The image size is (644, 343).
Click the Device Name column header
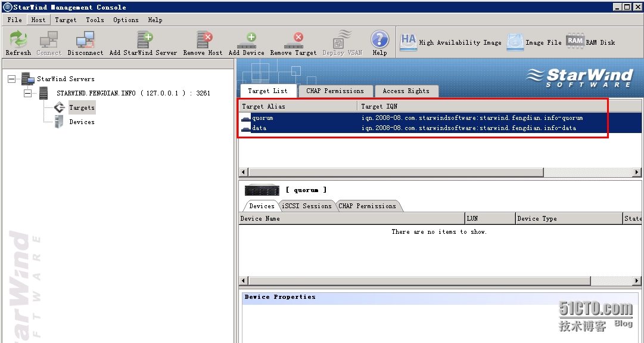[x=351, y=218]
